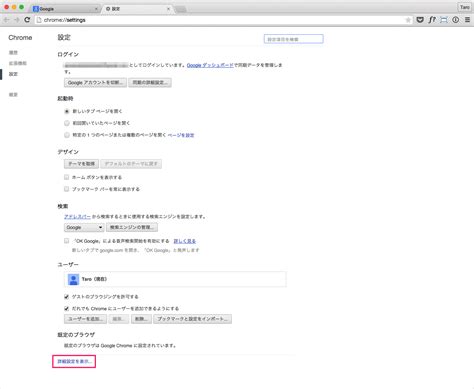Click the 'Google アカウントを切断...' button

coord(95,82)
